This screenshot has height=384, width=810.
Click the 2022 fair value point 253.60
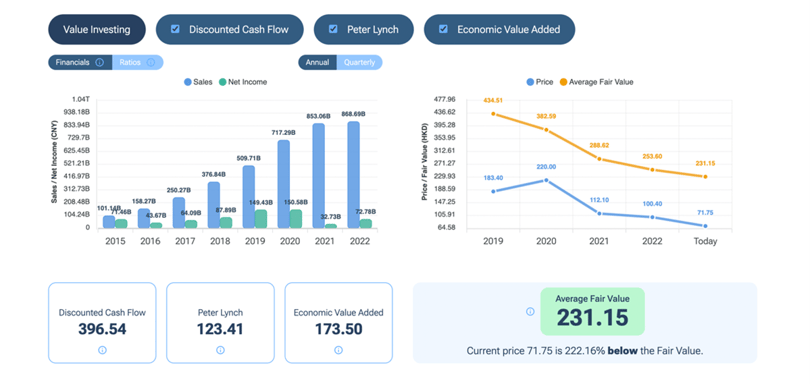click(652, 170)
